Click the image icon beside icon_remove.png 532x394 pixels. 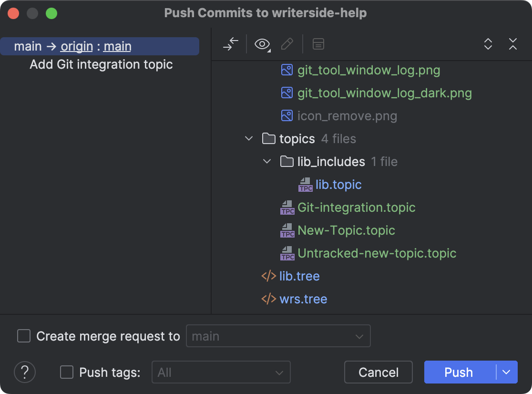[286, 115]
